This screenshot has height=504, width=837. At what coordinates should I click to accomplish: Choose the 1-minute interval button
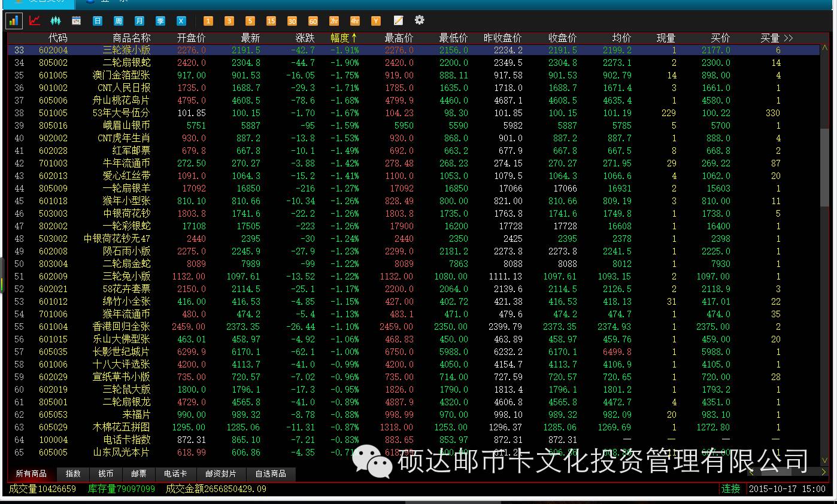(x=208, y=21)
